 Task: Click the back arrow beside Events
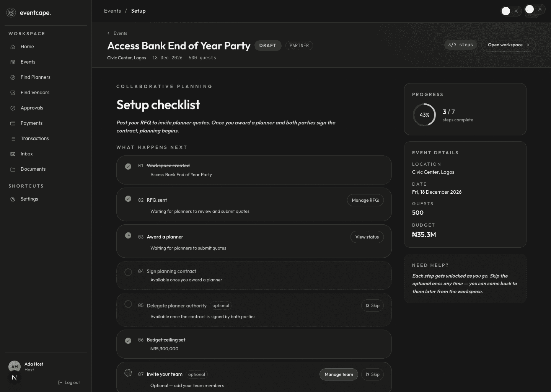[x=109, y=33]
